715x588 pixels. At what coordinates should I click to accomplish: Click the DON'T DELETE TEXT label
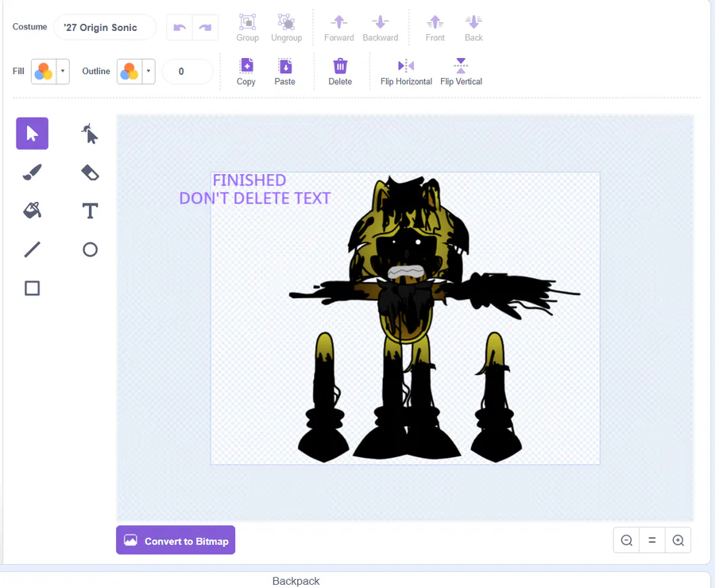[255, 199]
